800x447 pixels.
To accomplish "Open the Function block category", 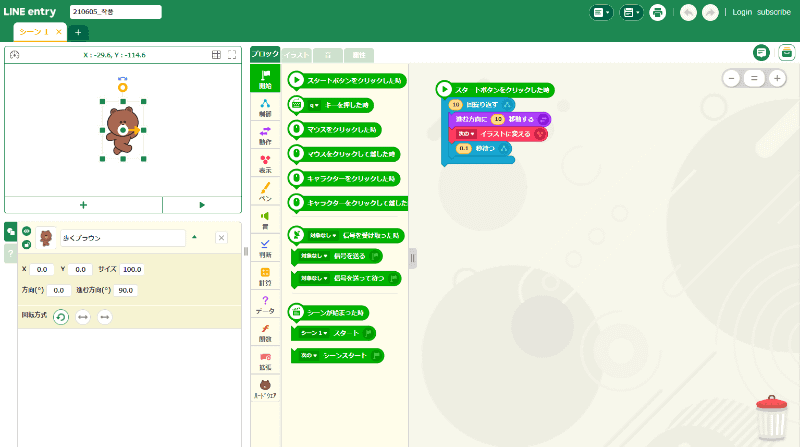I will tap(265, 332).
